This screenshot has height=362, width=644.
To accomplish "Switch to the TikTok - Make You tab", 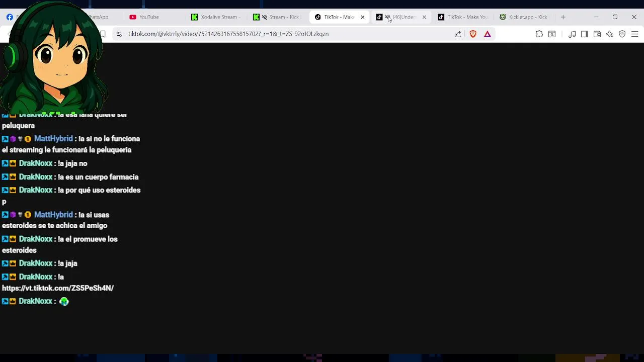I will tap(463, 17).
